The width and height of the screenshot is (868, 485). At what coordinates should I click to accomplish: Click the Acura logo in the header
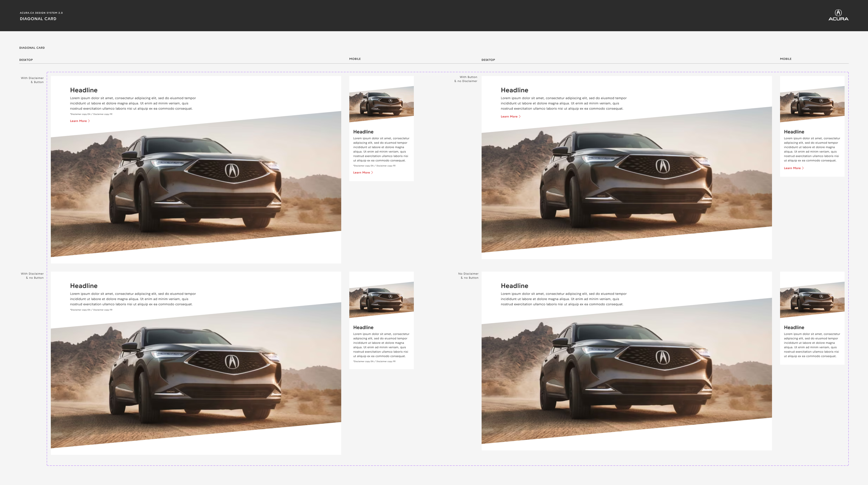(x=838, y=15)
